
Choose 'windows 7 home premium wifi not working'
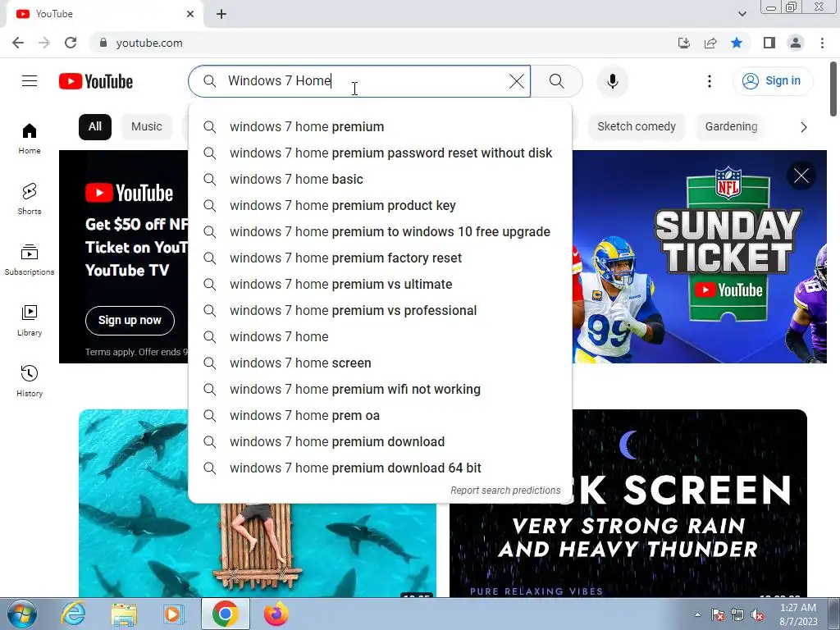tap(380, 390)
